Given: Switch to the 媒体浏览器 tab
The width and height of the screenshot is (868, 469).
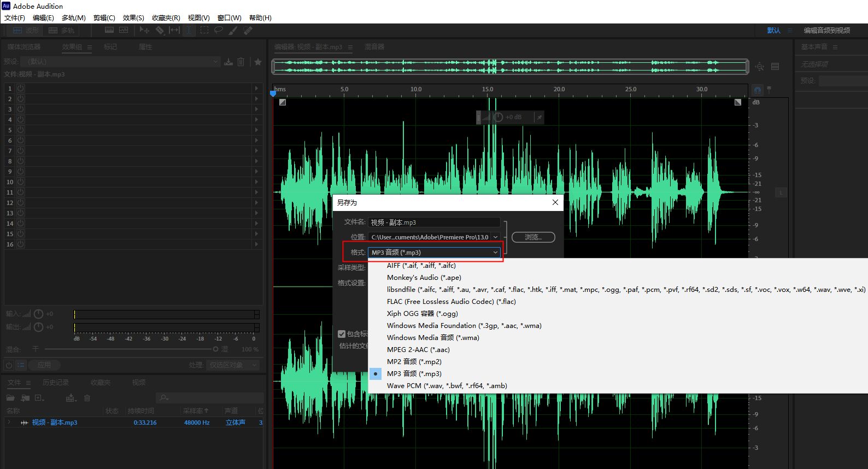Looking at the screenshot, I should [24, 47].
